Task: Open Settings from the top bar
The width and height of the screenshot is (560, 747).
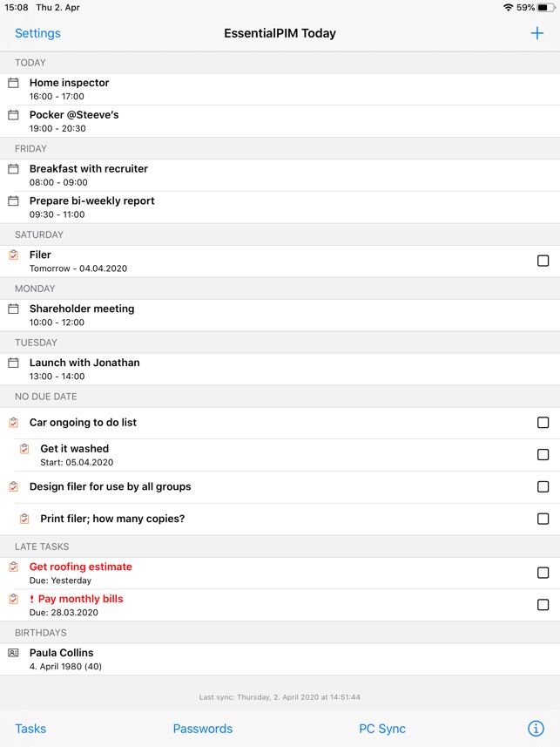Action: coord(37,33)
